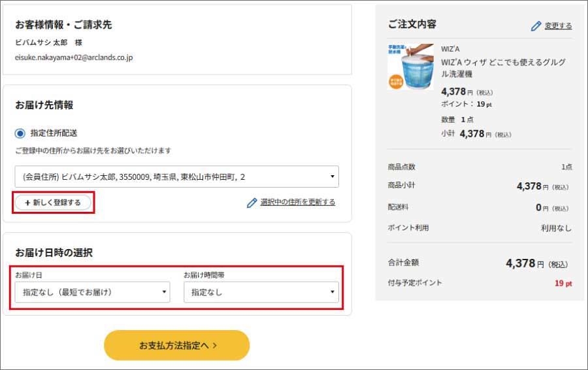The height and width of the screenshot is (370, 588).
Task: Click the 選択中の住所を更新する link
Action: [297, 203]
